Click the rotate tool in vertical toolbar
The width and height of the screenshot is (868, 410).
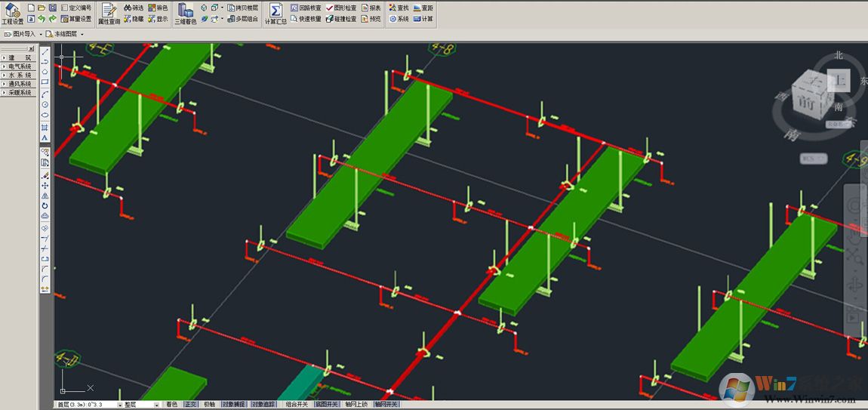(45, 205)
